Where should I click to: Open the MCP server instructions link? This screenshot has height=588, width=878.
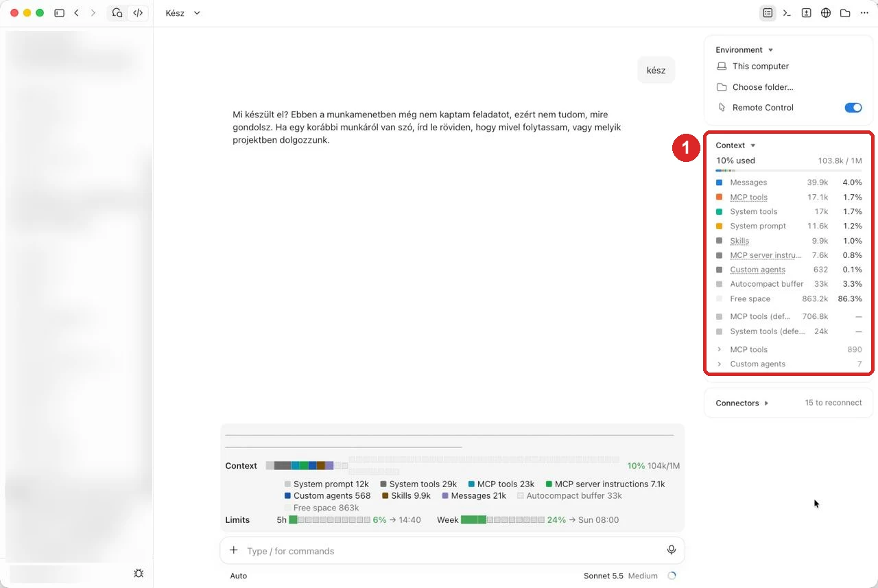click(x=766, y=255)
